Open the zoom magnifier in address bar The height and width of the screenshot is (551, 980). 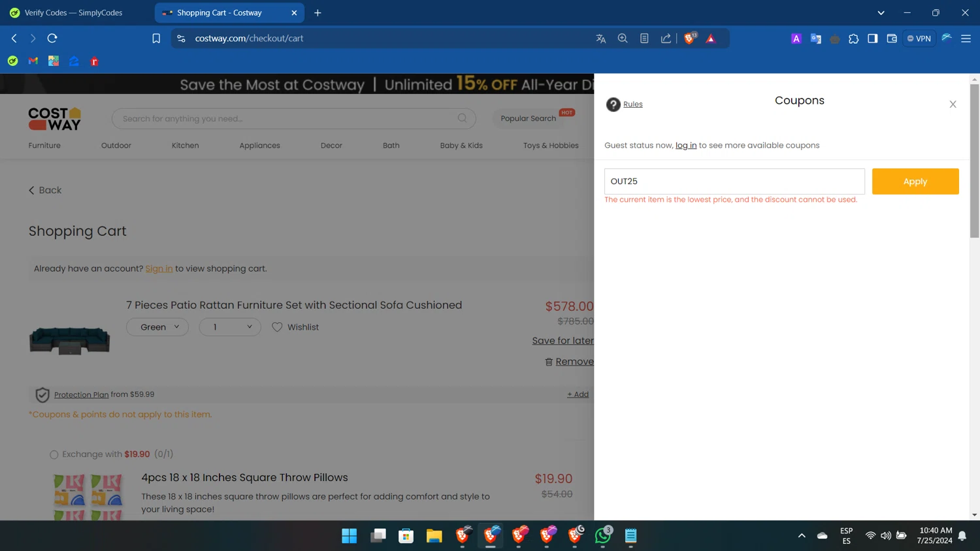(623, 39)
